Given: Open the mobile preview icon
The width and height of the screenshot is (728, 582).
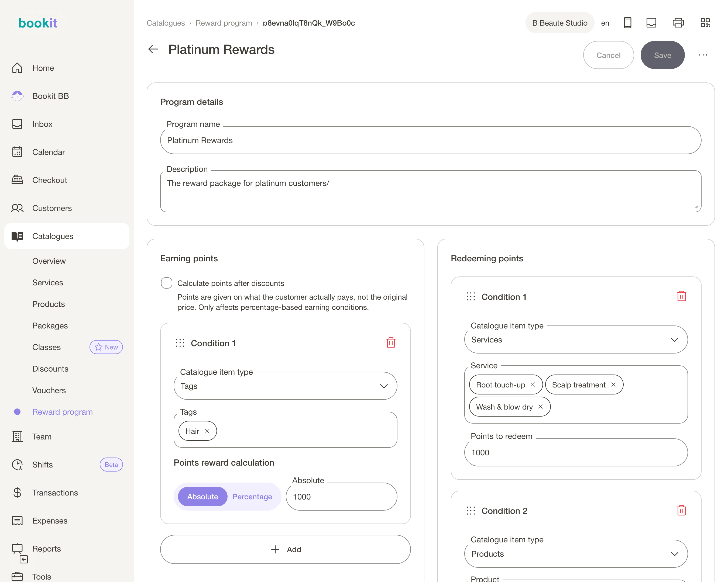Looking at the screenshot, I should (x=627, y=23).
